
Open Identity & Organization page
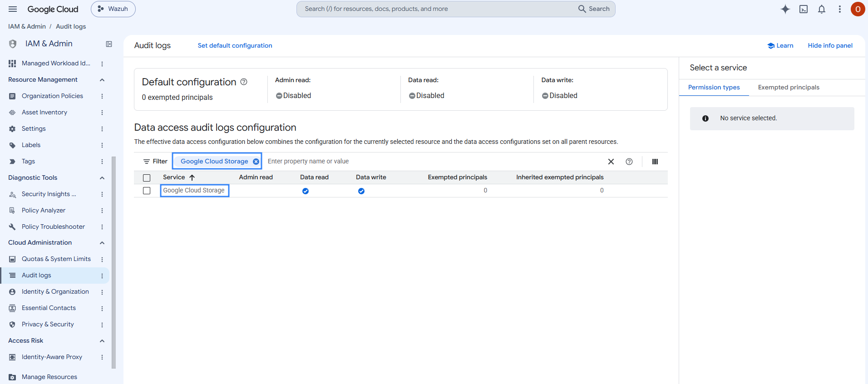[55, 291]
